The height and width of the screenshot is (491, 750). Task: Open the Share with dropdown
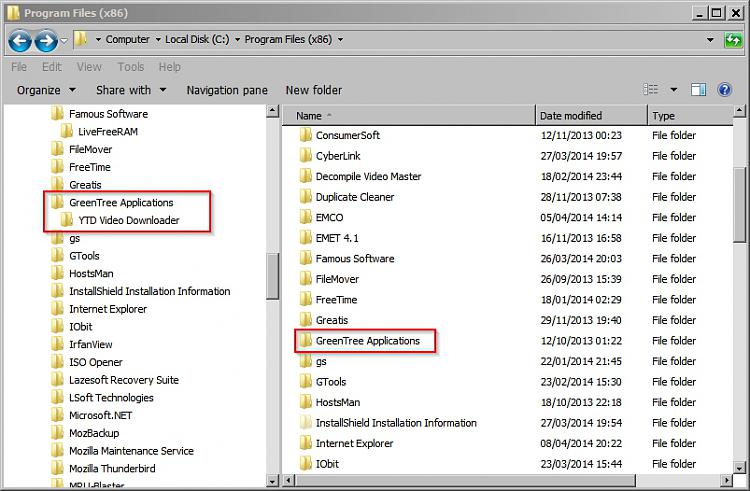click(x=131, y=90)
